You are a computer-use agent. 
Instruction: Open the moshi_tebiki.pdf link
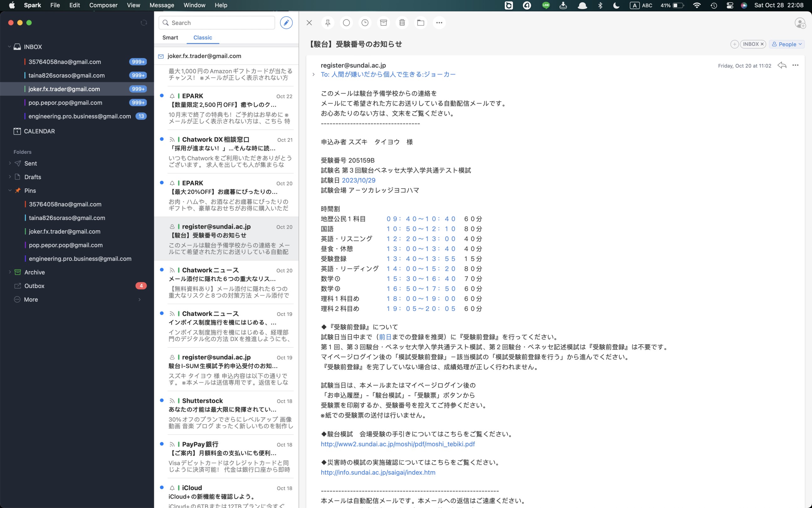tap(398, 444)
